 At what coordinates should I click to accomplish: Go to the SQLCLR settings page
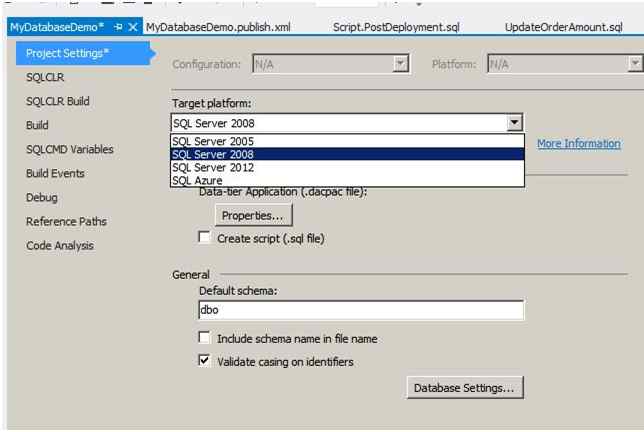45,77
